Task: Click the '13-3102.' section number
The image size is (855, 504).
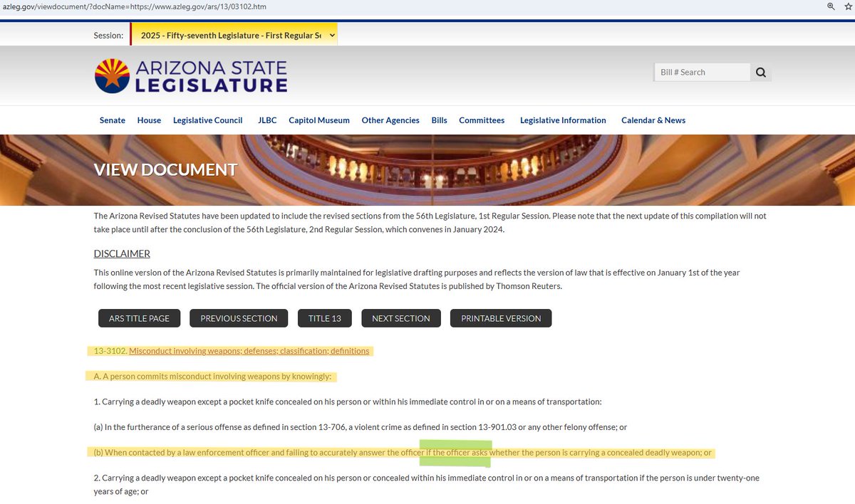Action: [110, 351]
